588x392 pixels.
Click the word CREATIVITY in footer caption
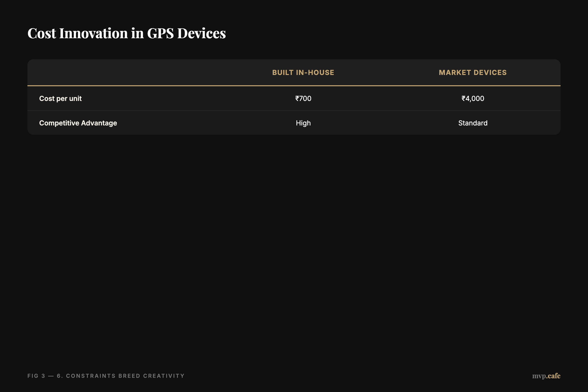(x=164, y=376)
